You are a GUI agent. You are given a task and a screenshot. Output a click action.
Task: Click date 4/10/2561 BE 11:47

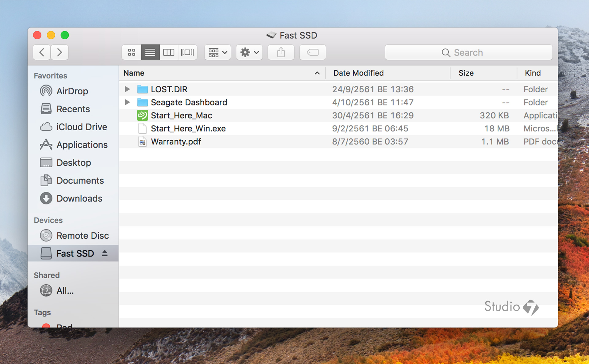click(373, 102)
